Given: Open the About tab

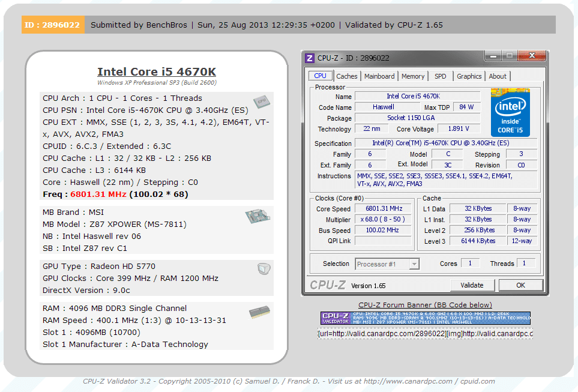Looking at the screenshot, I should pyautogui.click(x=498, y=76).
